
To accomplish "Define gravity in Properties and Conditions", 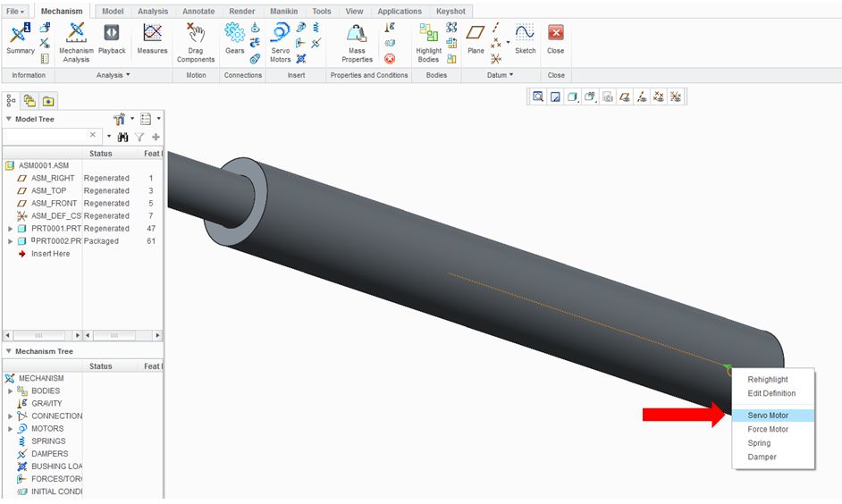I will 390,27.
